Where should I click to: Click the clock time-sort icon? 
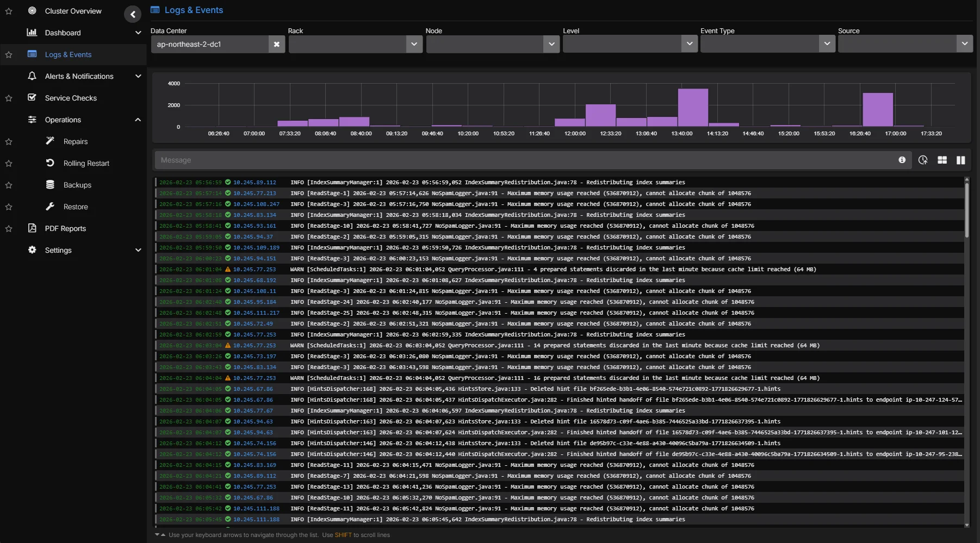(x=923, y=160)
